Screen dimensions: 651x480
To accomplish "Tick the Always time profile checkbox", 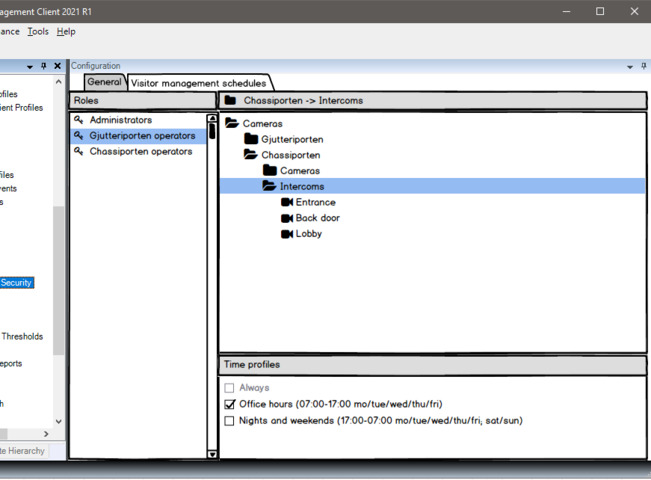I will pyautogui.click(x=230, y=387).
